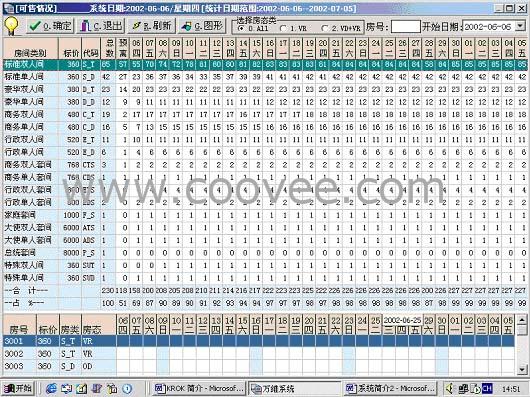530x397 pixels.
Task: Click the 房号 room number input field
Action: click(x=405, y=26)
